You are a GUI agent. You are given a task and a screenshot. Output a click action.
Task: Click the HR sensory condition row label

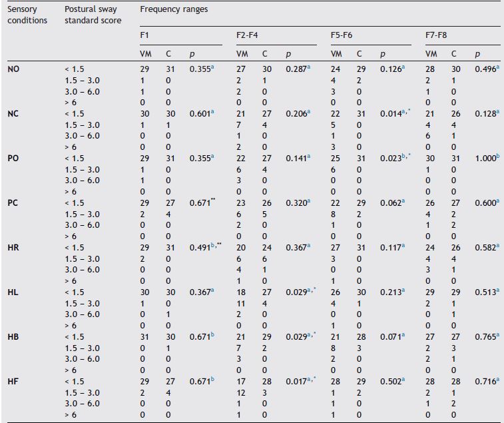coord(13,247)
